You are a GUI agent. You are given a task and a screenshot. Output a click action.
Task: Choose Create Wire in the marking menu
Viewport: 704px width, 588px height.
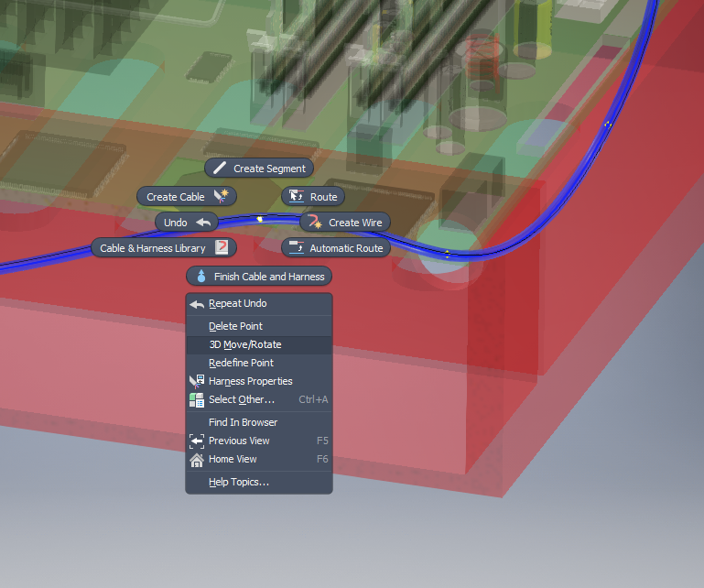pyautogui.click(x=345, y=223)
